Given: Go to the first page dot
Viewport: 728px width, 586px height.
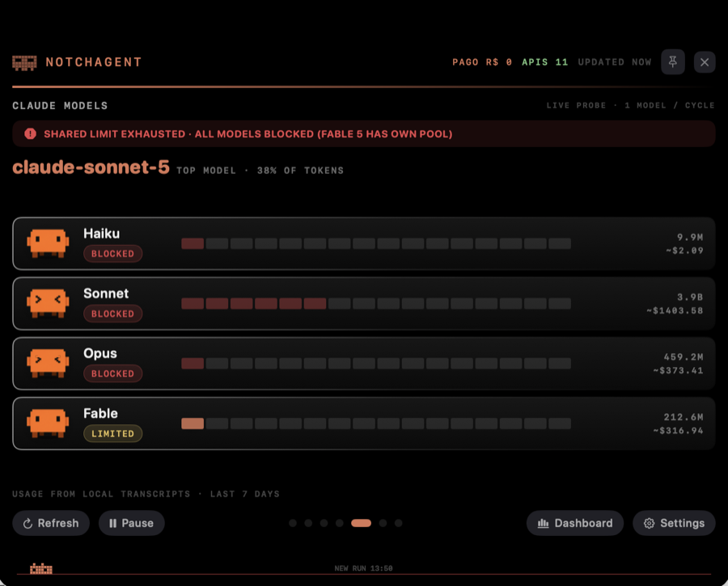Looking at the screenshot, I should pos(293,523).
